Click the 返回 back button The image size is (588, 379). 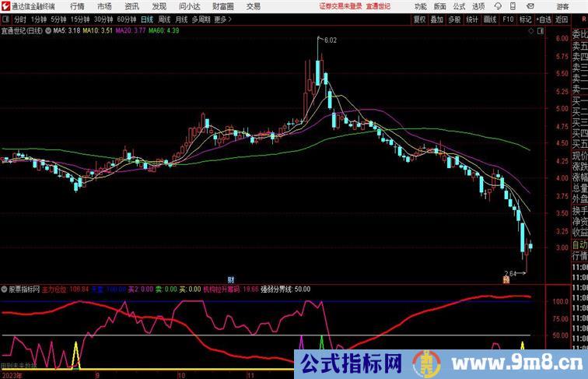(561, 19)
